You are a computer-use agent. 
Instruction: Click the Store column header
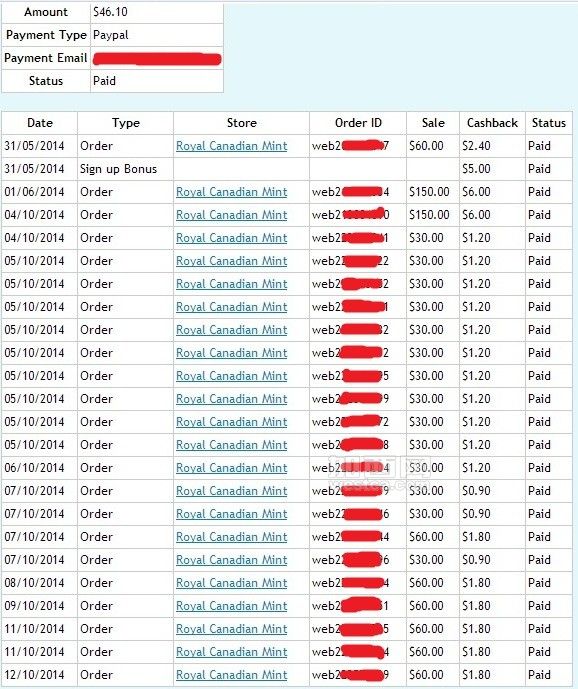click(x=241, y=123)
